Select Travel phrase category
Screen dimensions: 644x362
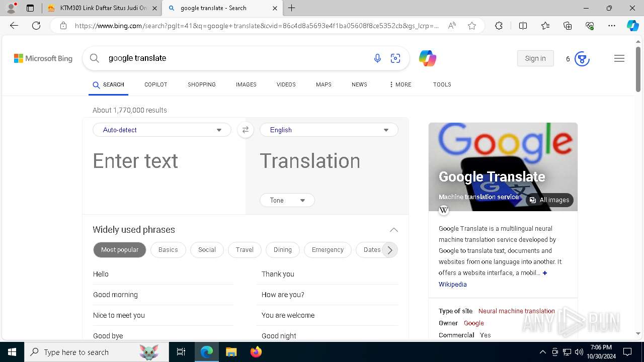pos(245,250)
